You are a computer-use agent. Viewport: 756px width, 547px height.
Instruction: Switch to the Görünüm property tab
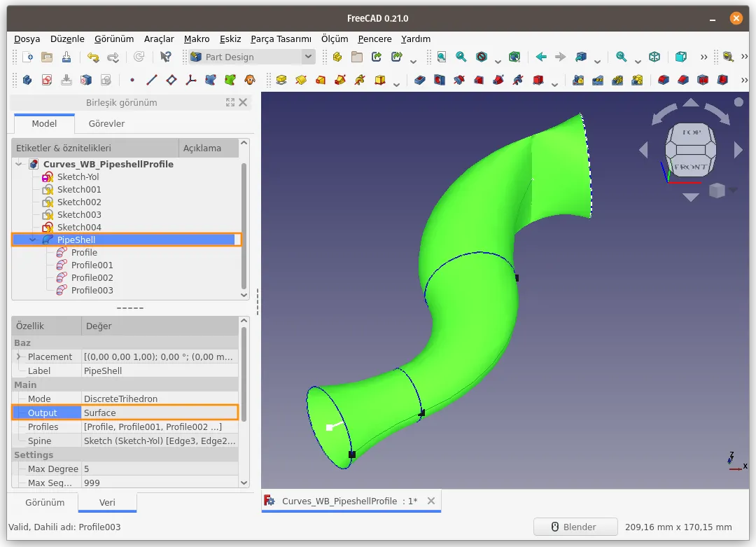point(45,502)
